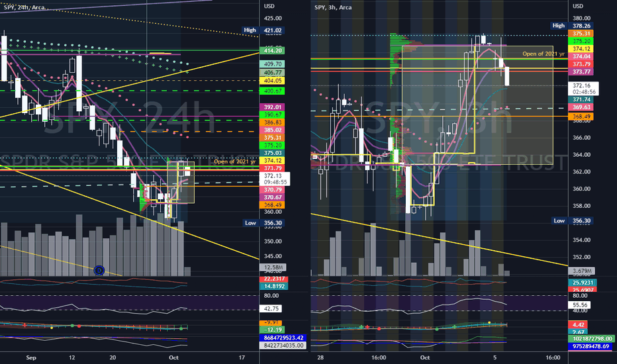Click the 55.56 RSI value label
Viewport: 617px width, 364px height.
(580, 305)
